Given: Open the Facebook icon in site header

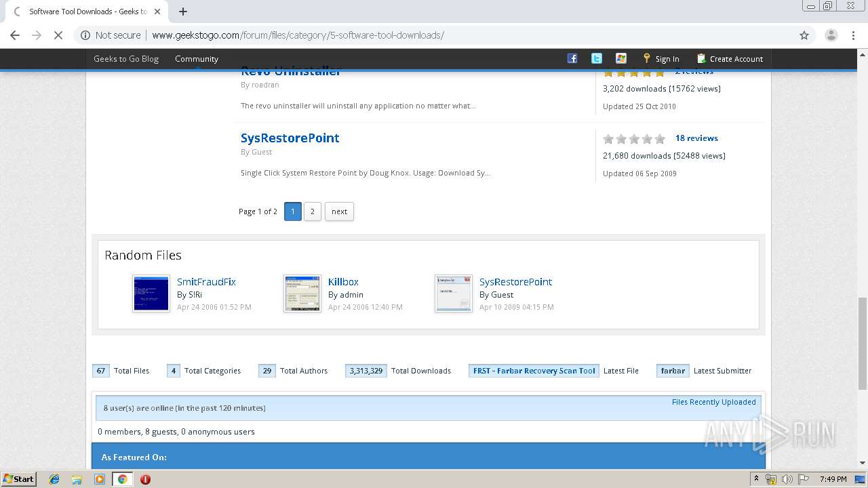Looking at the screenshot, I should pos(572,58).
